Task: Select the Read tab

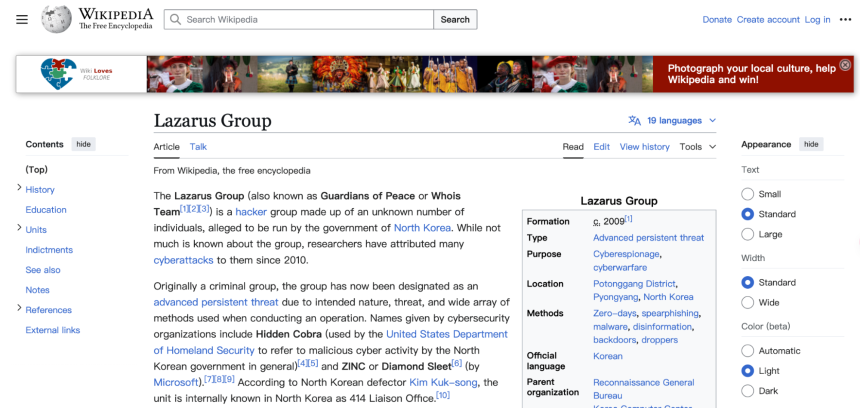Action: pyautogui.click(x=573, y=147)
